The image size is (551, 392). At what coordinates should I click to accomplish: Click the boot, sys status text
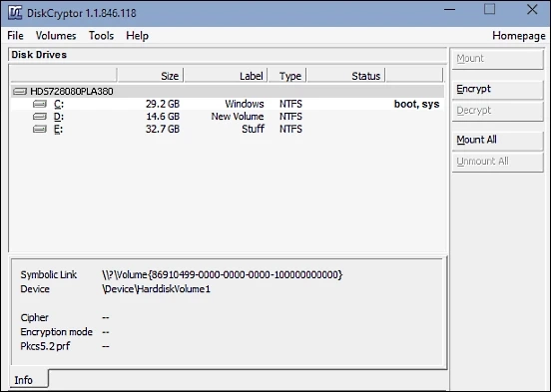tap(417, 104)
